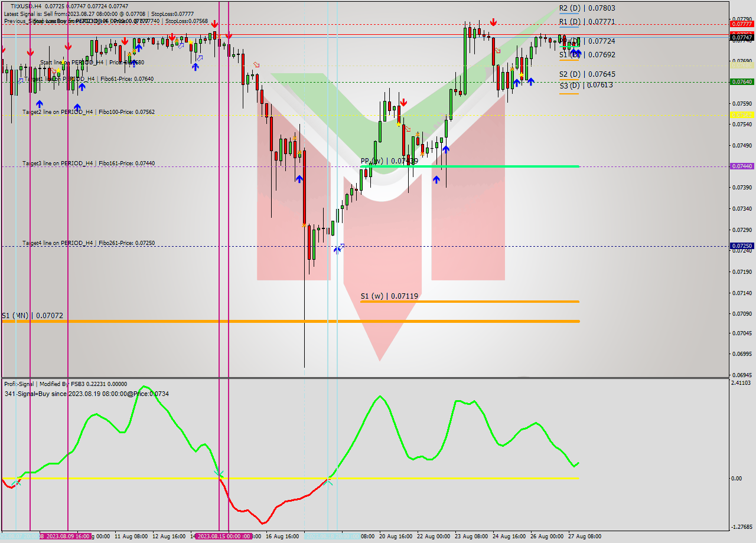
Task: Select the S3 (D) | 0.07613 pivot label
Action: [x=586, y=85]
